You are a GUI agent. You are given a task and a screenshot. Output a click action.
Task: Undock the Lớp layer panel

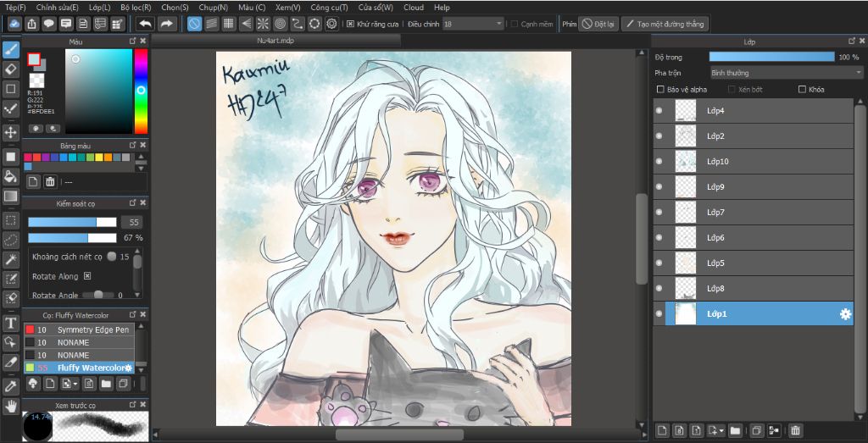tap(852, 41)
